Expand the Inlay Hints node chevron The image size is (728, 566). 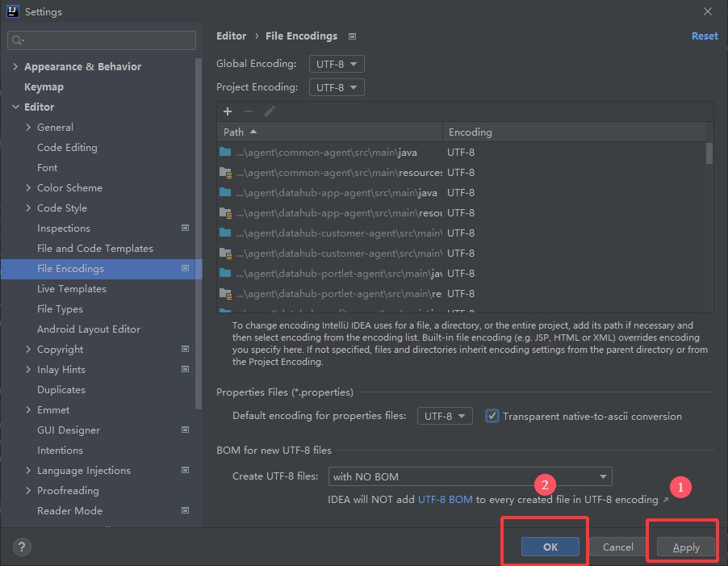pyautogui.click(x=28, y=369)
